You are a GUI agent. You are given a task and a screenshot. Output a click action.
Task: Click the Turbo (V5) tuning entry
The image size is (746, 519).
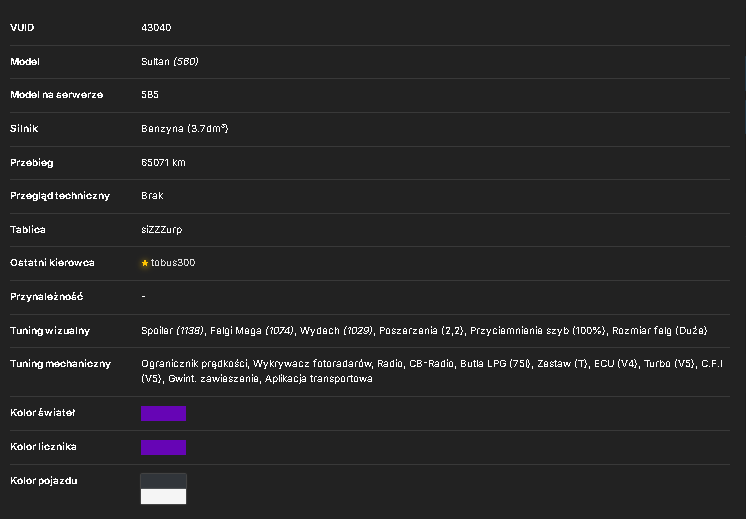point(669,363)
